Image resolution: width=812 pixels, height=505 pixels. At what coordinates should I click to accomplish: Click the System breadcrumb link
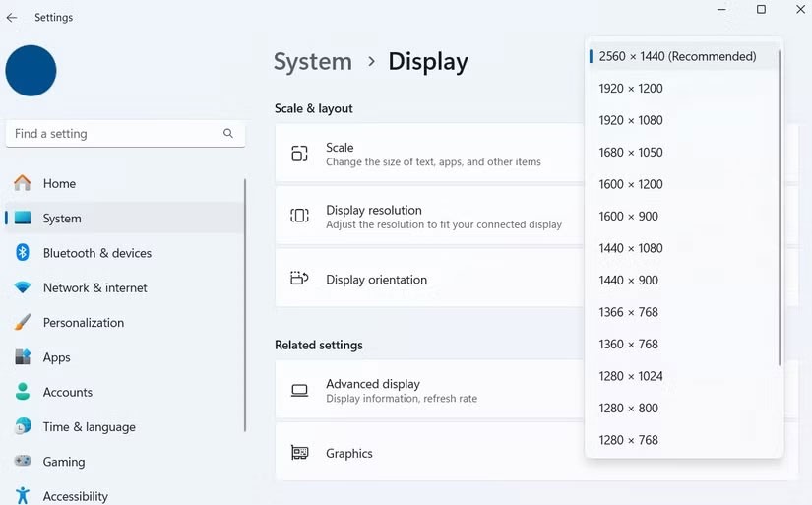click(x=312, y=61)
